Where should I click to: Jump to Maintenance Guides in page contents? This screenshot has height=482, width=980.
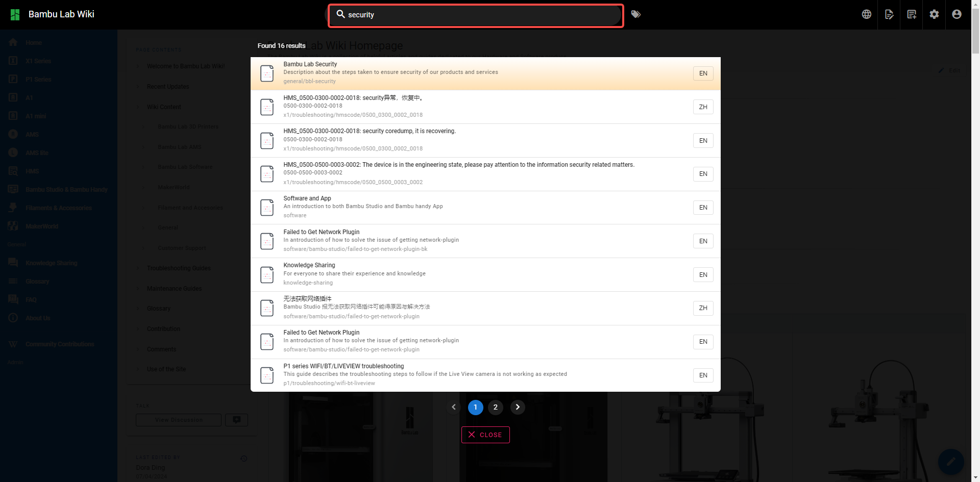174,289
